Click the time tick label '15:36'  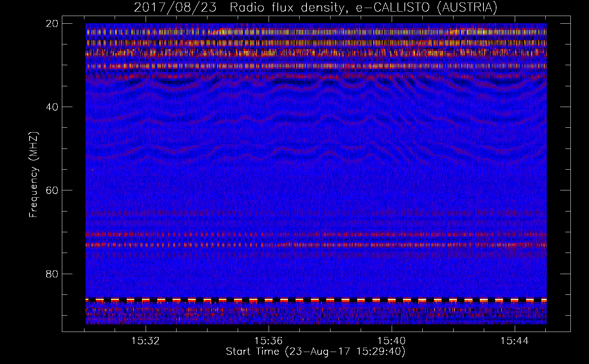[x=269, y=341]
